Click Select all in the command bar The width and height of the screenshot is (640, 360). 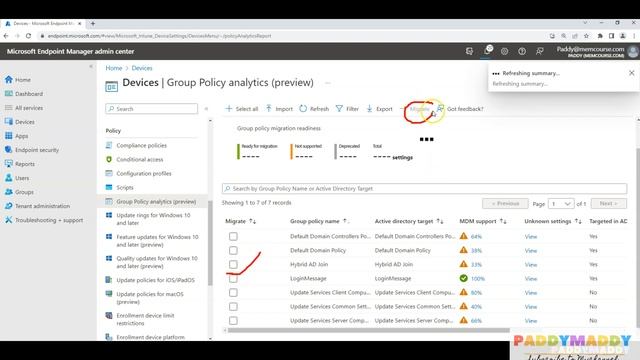coord(242,109)
